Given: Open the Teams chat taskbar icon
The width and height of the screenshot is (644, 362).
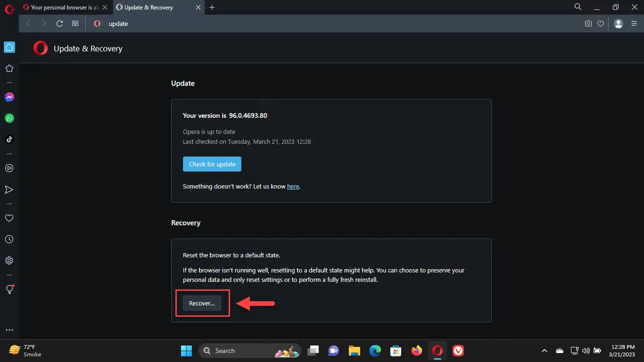Looking at the screenshot, I should [334, 351].
